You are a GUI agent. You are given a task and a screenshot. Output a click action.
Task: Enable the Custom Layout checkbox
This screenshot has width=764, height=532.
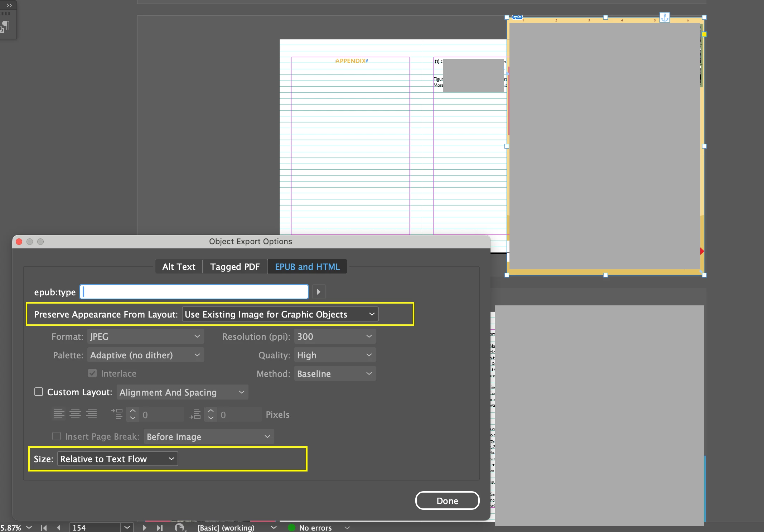(x=39, y=392)
